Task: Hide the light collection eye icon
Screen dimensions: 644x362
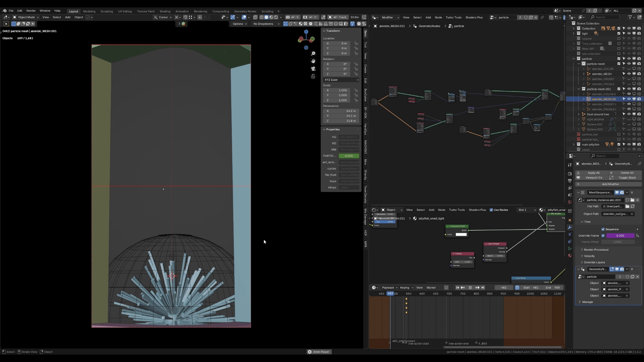Action: click(629, 34)
